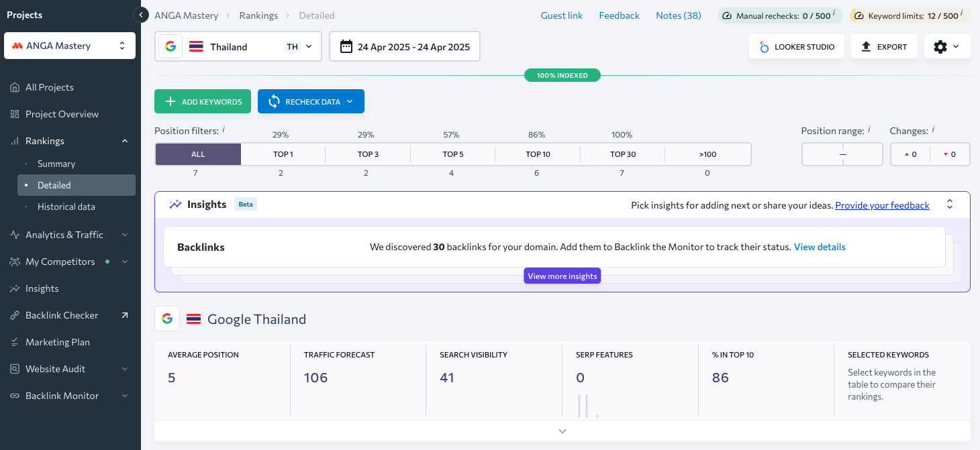Click the Backlinks insight card
The image size is (980, 450).
tap(554, 247)
